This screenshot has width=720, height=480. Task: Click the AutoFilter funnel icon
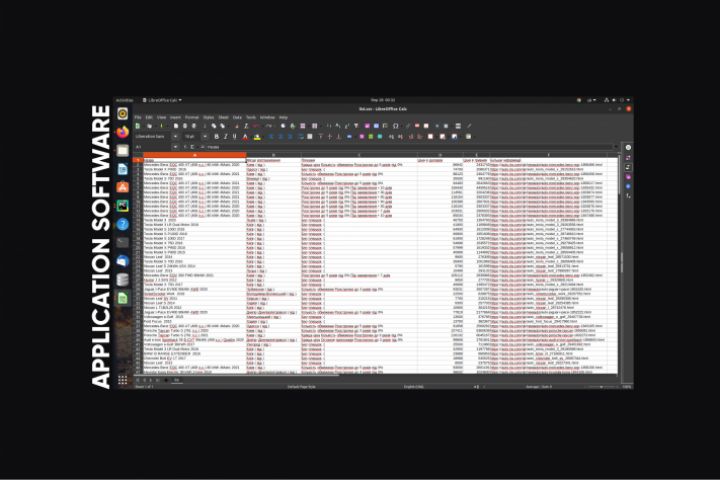(x=356, y=126)
